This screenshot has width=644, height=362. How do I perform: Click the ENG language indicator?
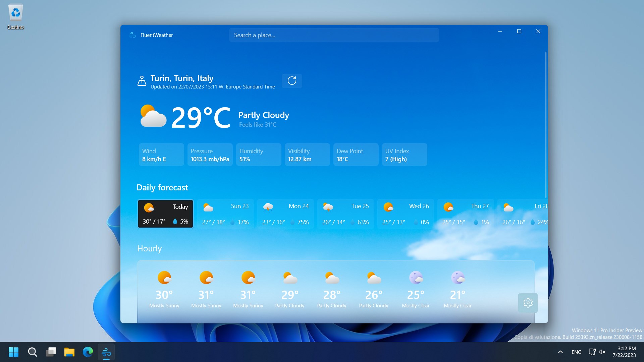click(576, 352)
